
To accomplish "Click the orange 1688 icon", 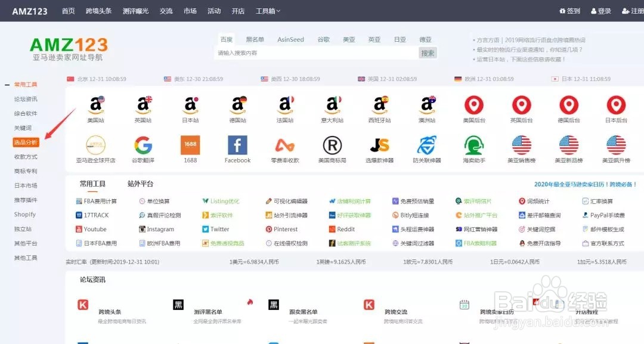I will (x=191, y=145).
